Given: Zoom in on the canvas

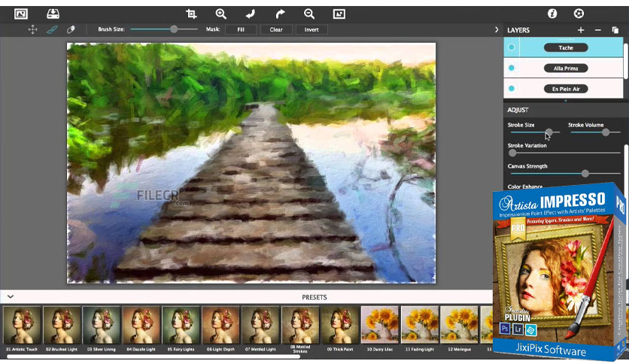Looking at the screenshot, I should (221, 14).
